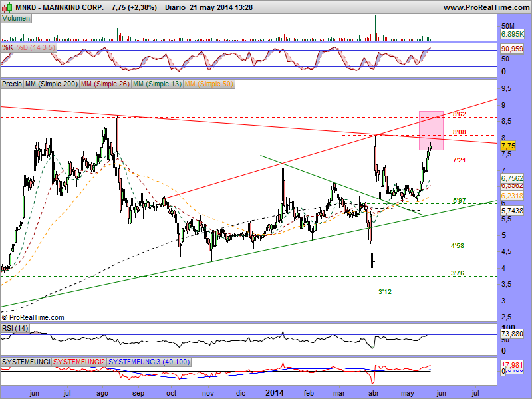The width and height of the screenshot is (532, 399).
Task: Select the 5,7438 moving average value
Action: coord(512,211)
